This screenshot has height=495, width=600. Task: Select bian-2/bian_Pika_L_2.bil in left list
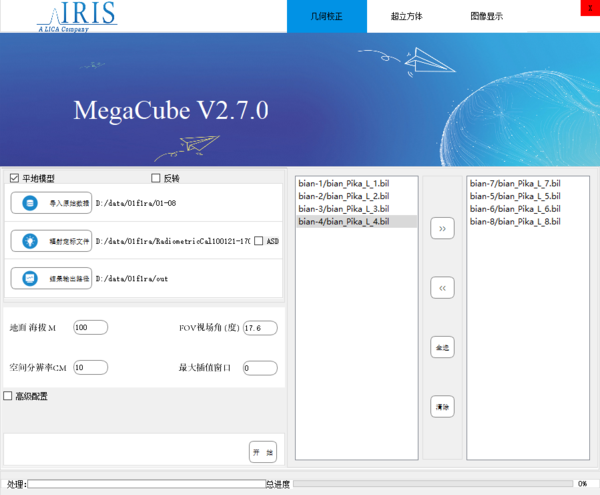pyautogui.click(x=357, y=196)
